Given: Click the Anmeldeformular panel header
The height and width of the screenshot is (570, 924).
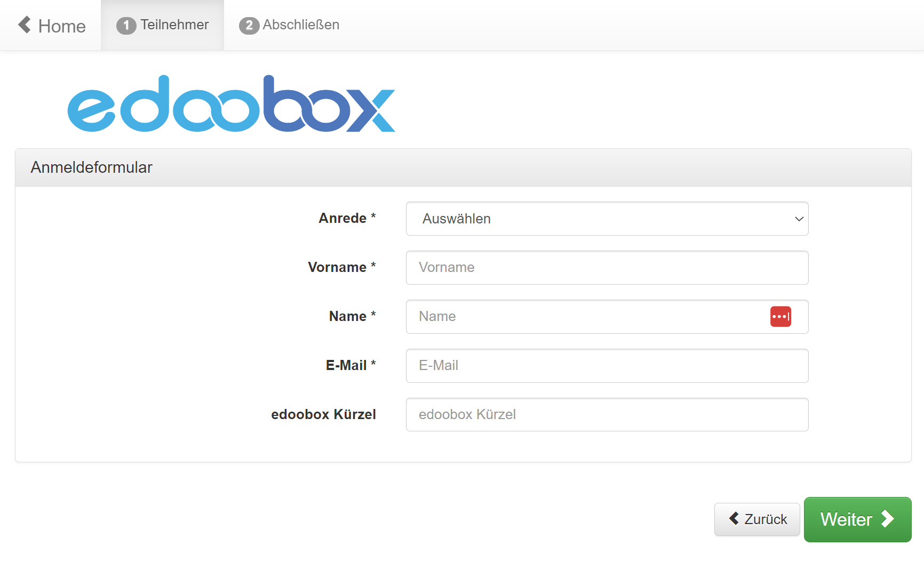Looking at the screenshot, I should click(x=463, y=167).
